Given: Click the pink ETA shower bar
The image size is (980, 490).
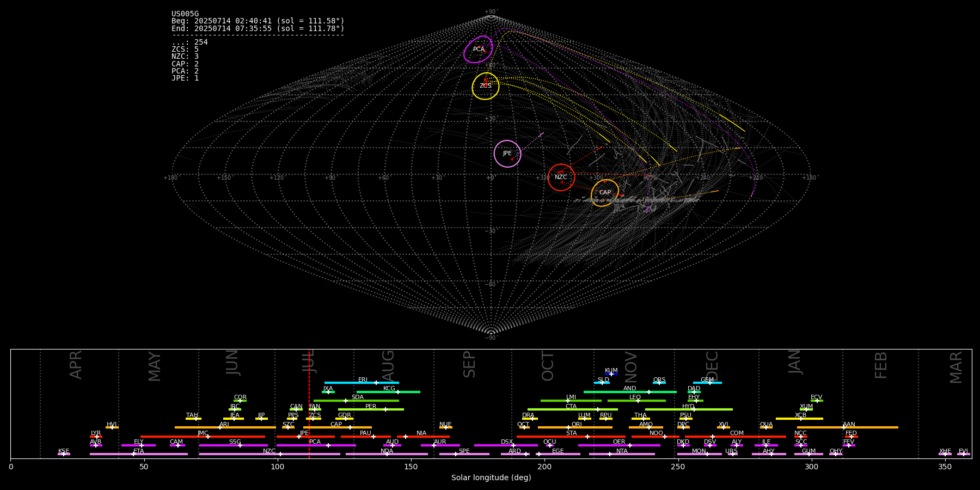Looking at the screenshot, I should [x=139, y=454].
